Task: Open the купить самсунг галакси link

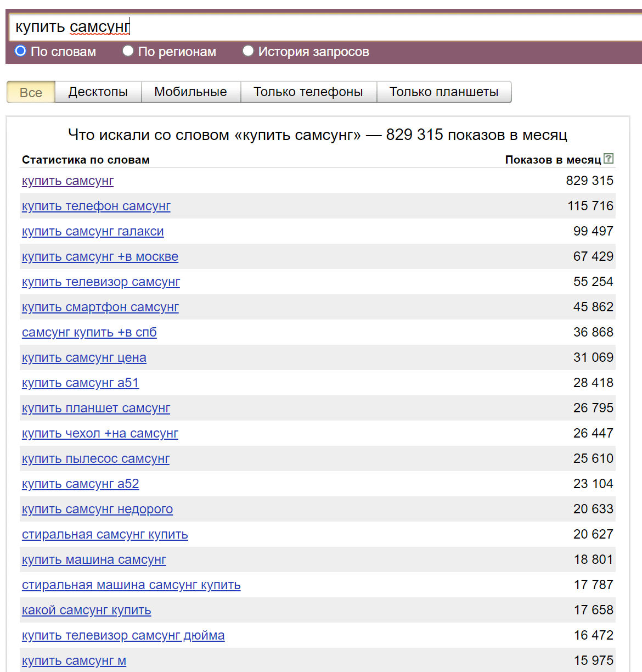Action: click(93, 231)
